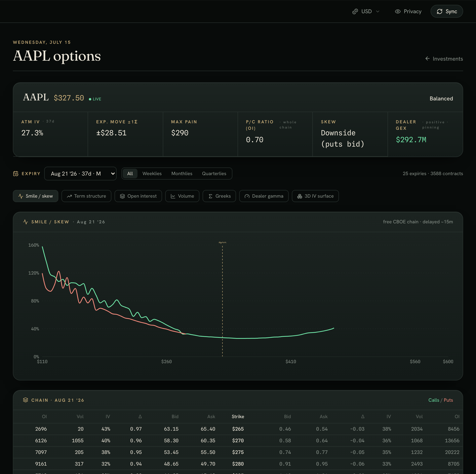Click the expected move ±$28.51 value

[111, 133]
